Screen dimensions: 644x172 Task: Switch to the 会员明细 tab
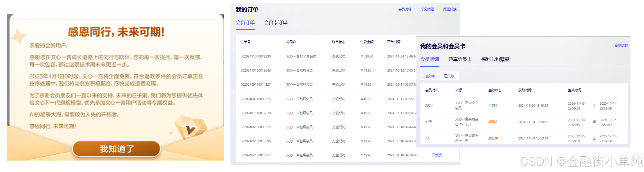pos(430,59)
